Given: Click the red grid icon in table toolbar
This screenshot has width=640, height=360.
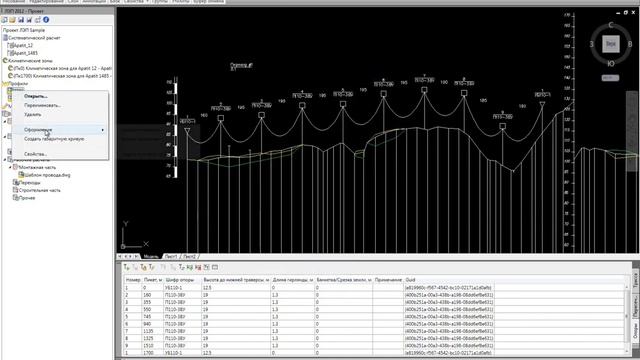Looking at the screenshot, I should (198, 267).
